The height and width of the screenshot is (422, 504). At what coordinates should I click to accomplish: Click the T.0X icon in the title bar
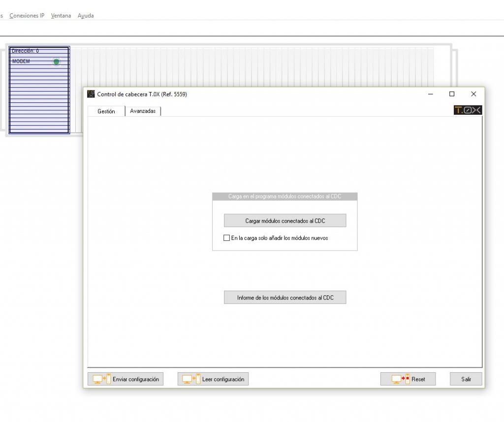pos(91,94)
